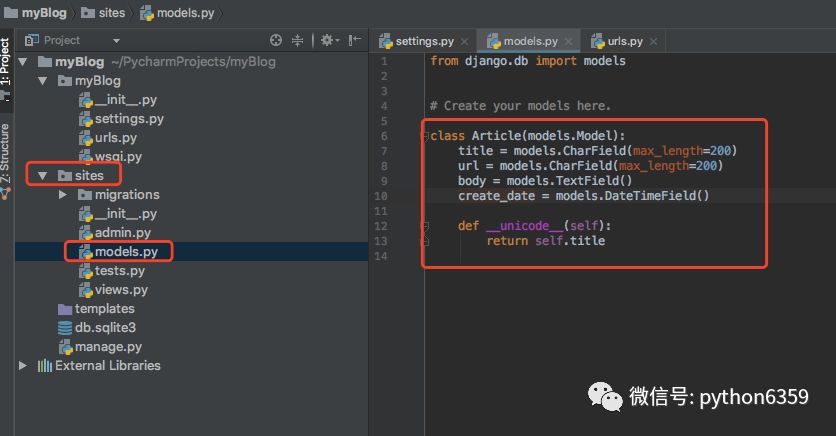Select views.py in the project tree
836x436 pixels.
point(121,290)
